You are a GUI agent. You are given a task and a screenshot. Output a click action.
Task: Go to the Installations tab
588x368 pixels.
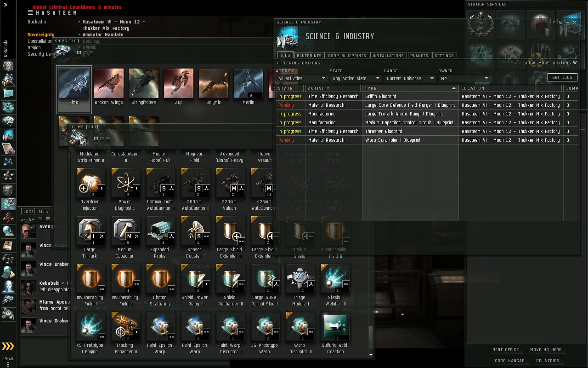[x=388, y=56]
